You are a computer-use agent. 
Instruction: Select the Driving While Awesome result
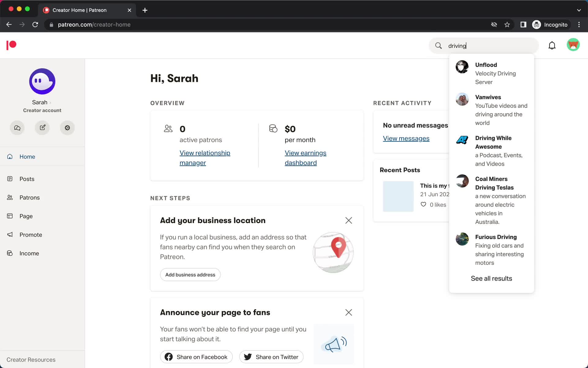tap(492, 151)
